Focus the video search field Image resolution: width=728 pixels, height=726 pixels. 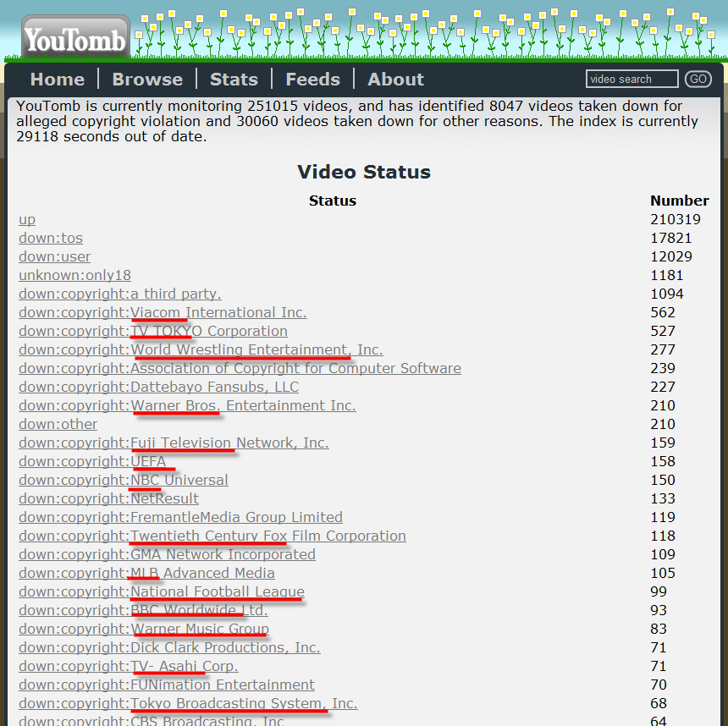(x=631, y=79)
